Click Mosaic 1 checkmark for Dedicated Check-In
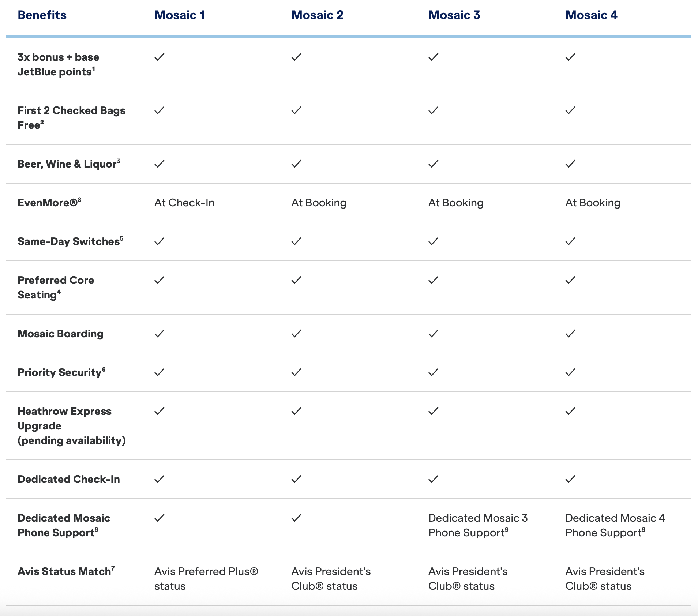Screen dimensions: 698x616 tap(160, 479)
